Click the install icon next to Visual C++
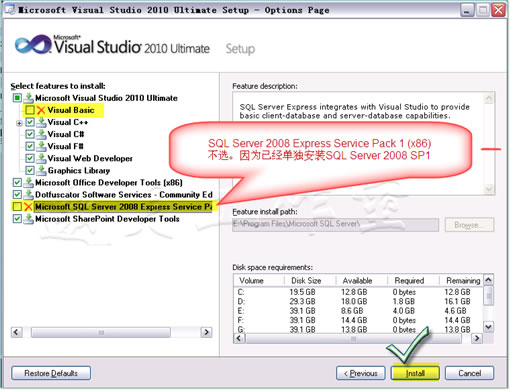This screenshot has width=510, height=390. pos(41,122)
